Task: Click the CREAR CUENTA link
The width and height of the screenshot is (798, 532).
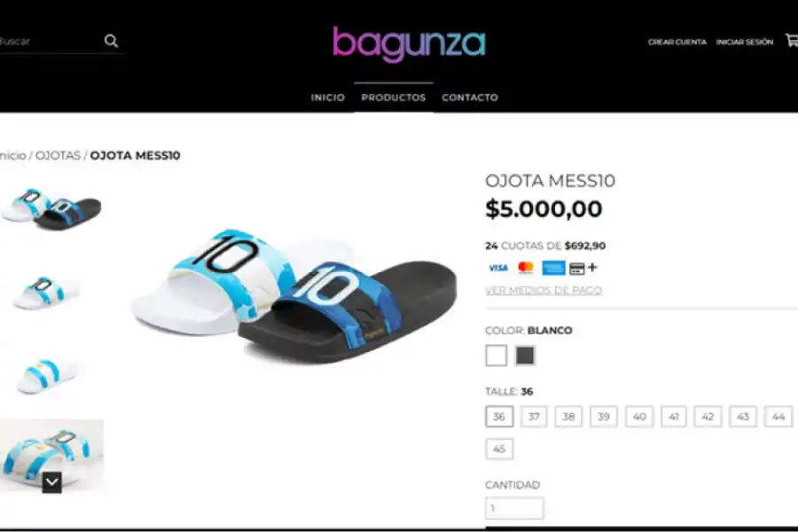Action: coord(677,42)
